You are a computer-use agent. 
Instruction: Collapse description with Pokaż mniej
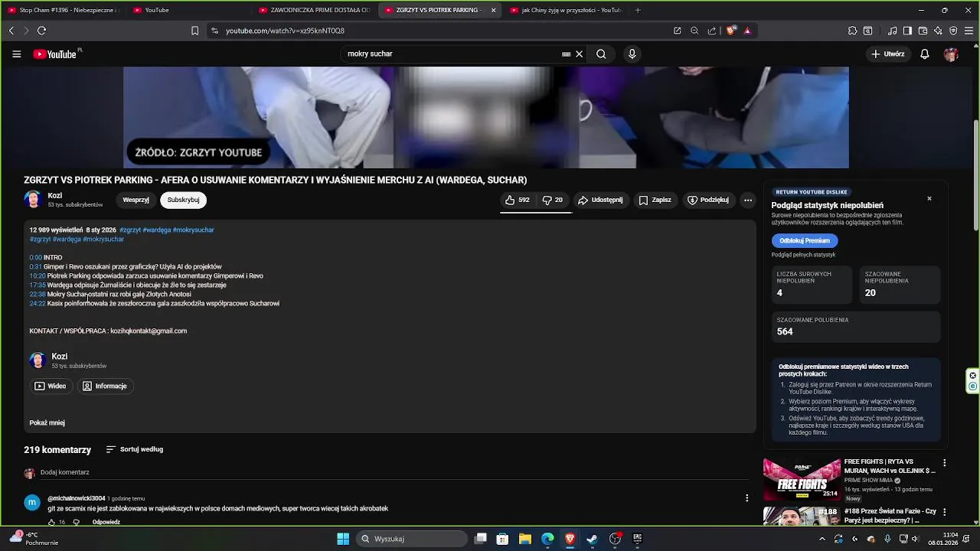pyautogui.click(x=47, y=423)
